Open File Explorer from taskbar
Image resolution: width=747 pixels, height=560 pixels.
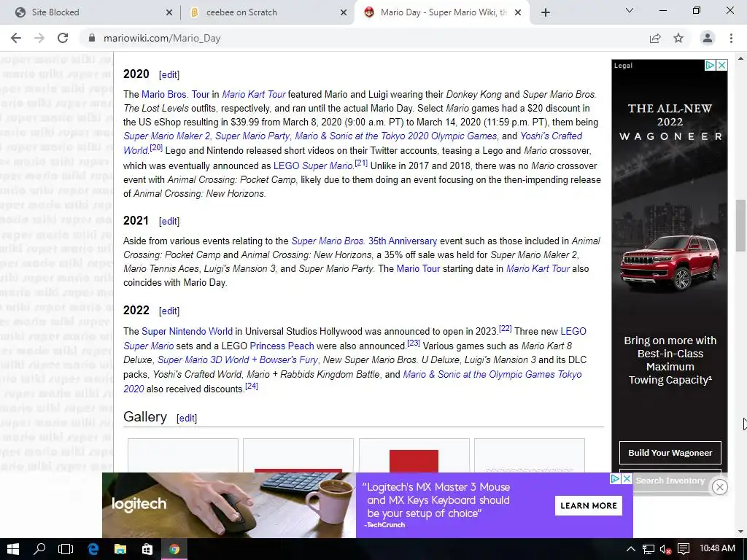(x=120, y=549)
